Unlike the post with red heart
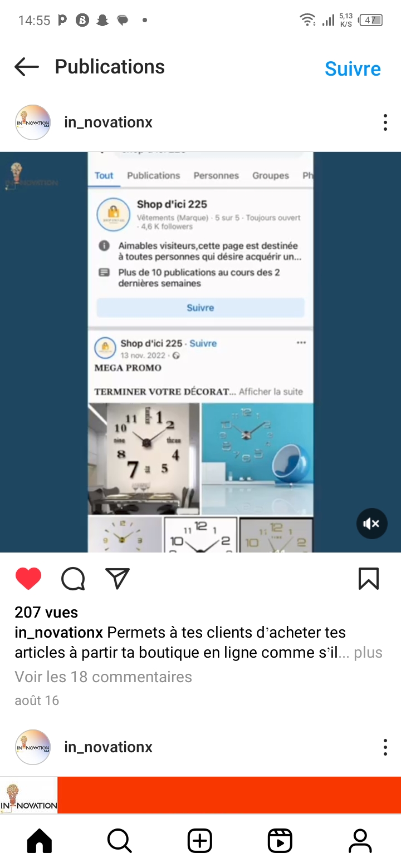Viewport: 401px width, 868px height. click(x=28, y=579)
